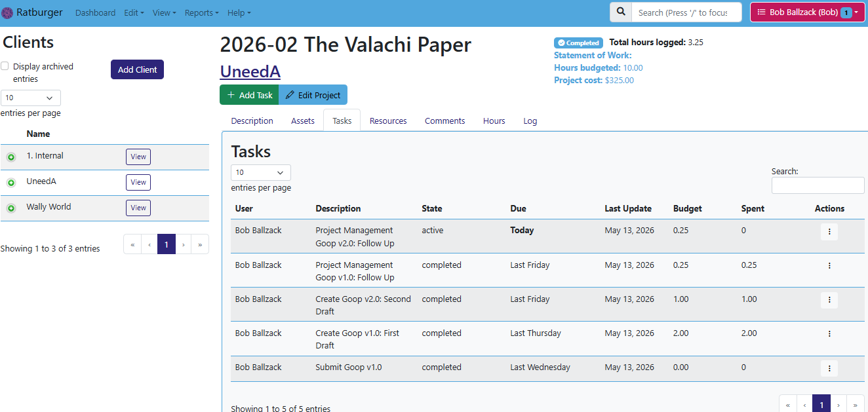868x412 pixels.
Task: Open the View menu dropdown
Action: 164,13
